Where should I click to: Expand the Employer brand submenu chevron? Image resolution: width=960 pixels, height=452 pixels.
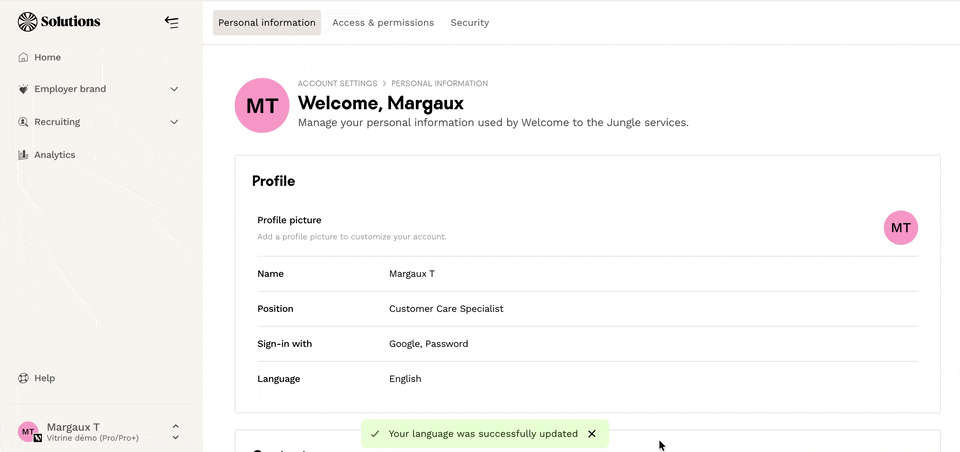click(174, 89)
